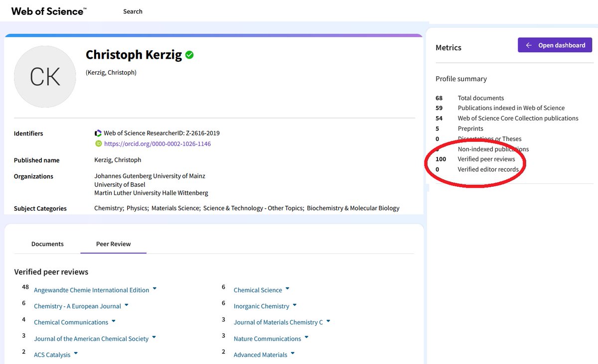Click the Open dashboard button
Screen dimensions: 598x364
click(x=555, y=45)
